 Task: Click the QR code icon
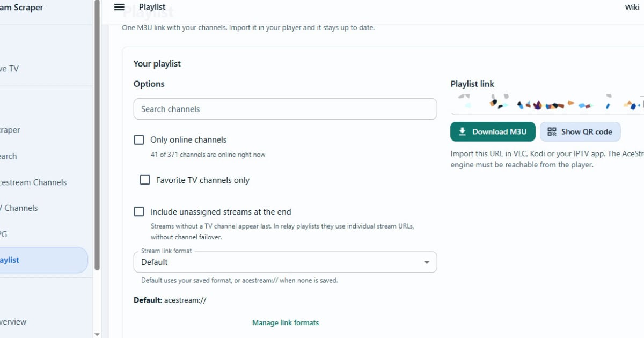[x=552, y=131]
